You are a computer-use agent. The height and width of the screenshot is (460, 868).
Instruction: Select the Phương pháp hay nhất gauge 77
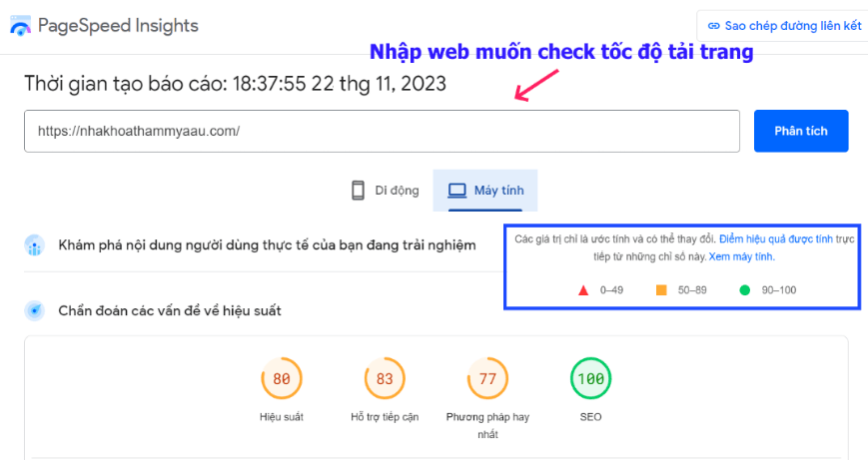pos(487,379)
